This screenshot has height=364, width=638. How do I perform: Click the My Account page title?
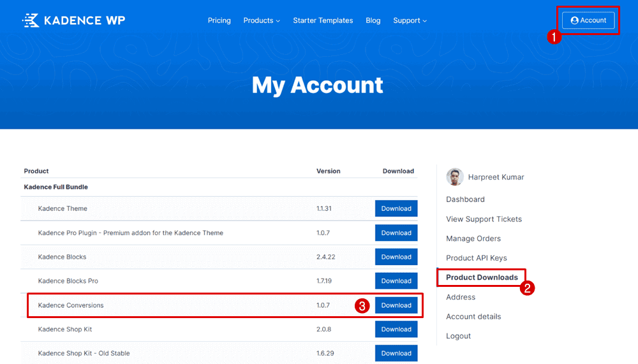point(317,85)
